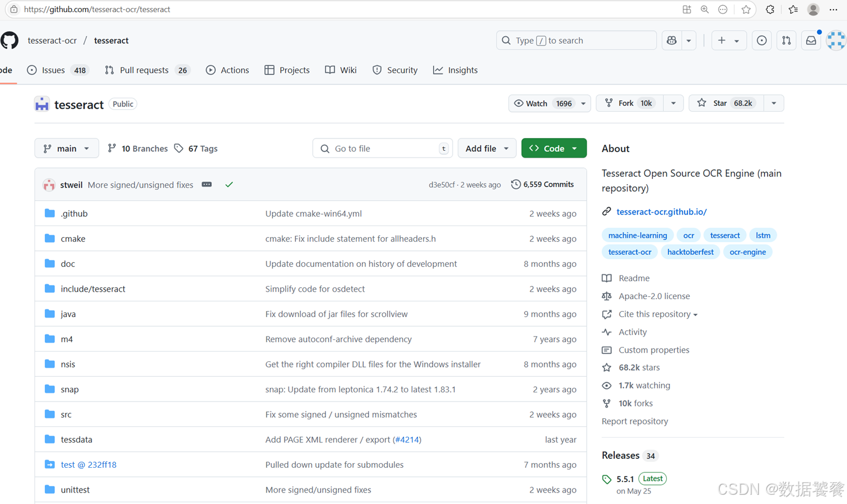Viewport: 847px width, 504px height.
Task: Open the main branch selector
Action: (67, 148)
